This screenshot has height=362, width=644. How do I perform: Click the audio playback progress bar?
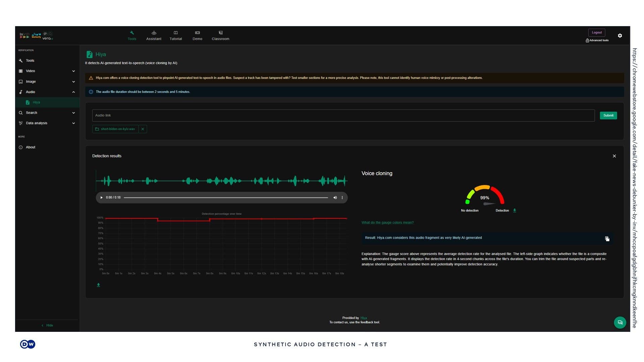tap(226, 197)
